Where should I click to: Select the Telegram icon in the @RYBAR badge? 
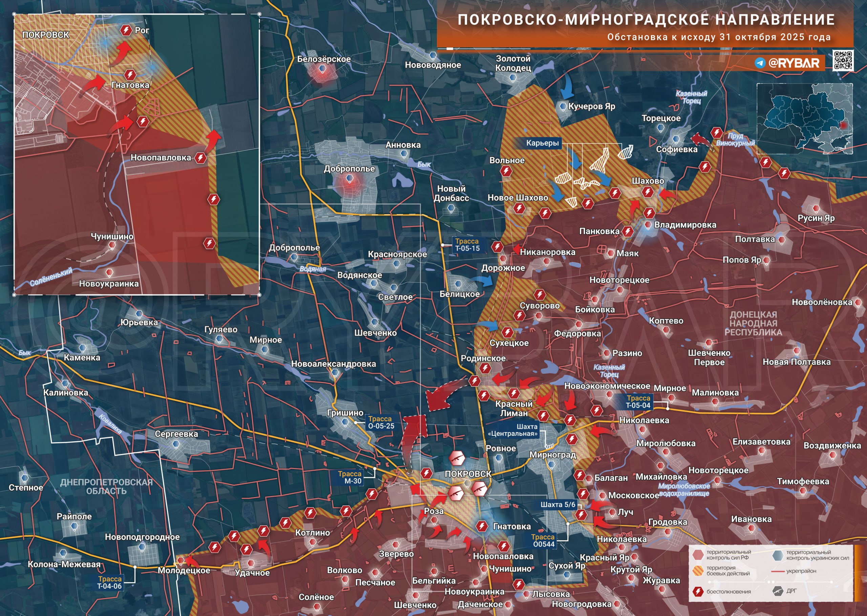click(x=760, y=63)
